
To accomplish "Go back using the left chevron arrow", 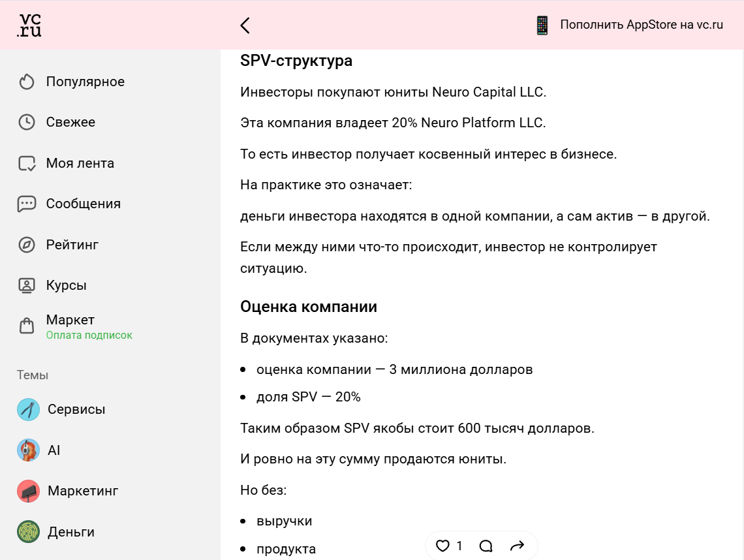I will (245, 25).
